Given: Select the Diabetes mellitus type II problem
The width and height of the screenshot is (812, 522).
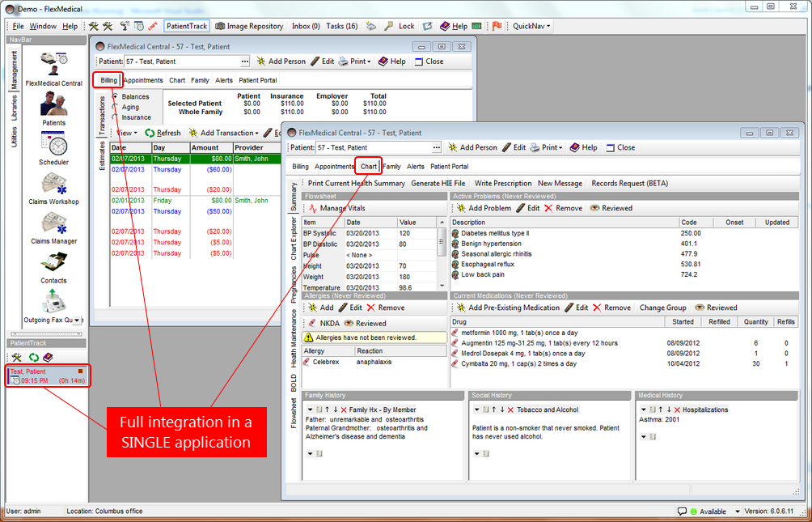Looking at the screenshot, I should click(624, 234).
